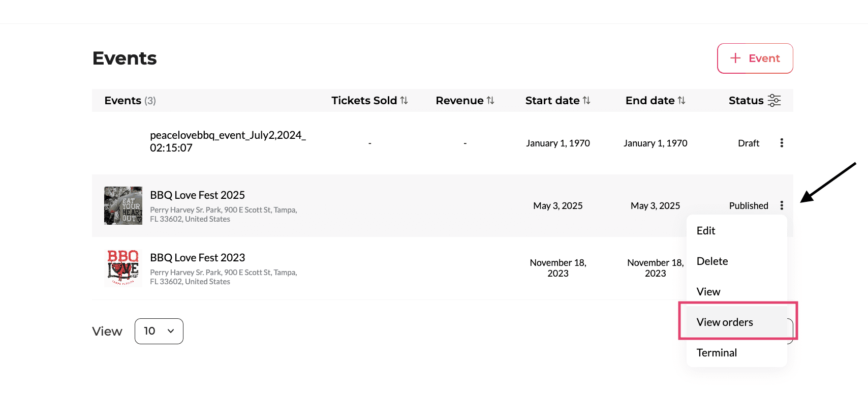Open BBQ Love Fest 2023 event title
The height and width of the screenshot is (420, 868).
coord(197,258)
